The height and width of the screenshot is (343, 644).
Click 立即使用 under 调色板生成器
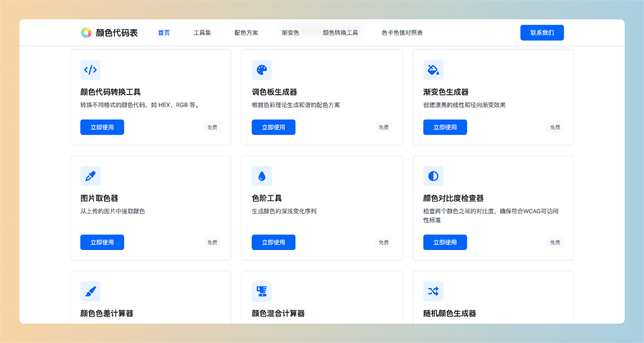tap(274, 127)
